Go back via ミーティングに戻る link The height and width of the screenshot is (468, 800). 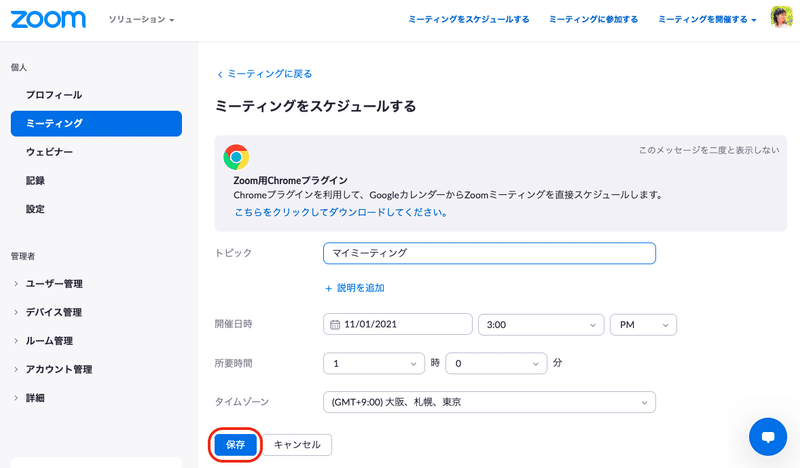point(264,74)
